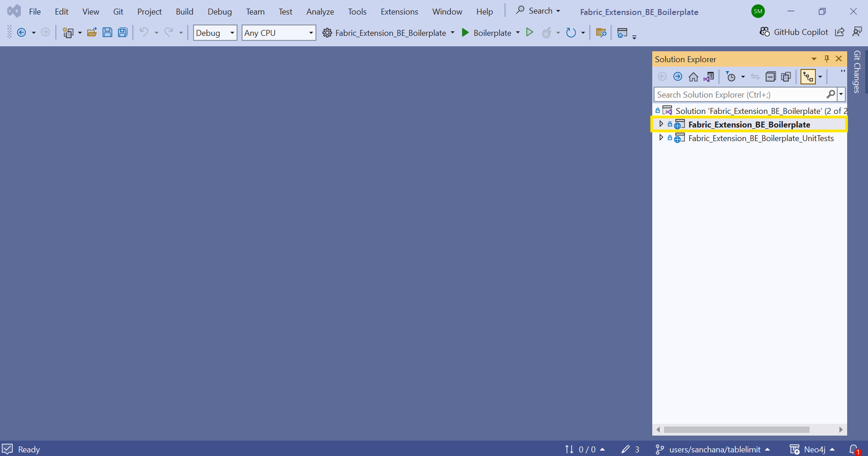Click the 0 / 0 unpushed commits indicator
Viewport: 868px width, 456px height.
pos(585,449)
